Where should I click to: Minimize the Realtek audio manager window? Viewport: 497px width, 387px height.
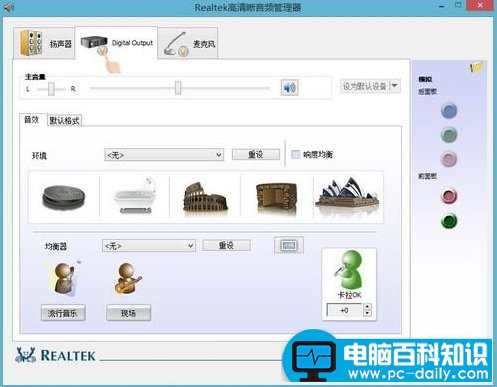pos(442,6)
